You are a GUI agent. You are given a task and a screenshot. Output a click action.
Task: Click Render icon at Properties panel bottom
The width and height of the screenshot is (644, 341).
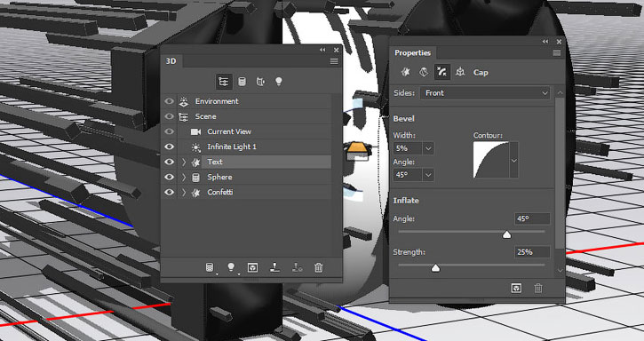click(x=516, y=289)
